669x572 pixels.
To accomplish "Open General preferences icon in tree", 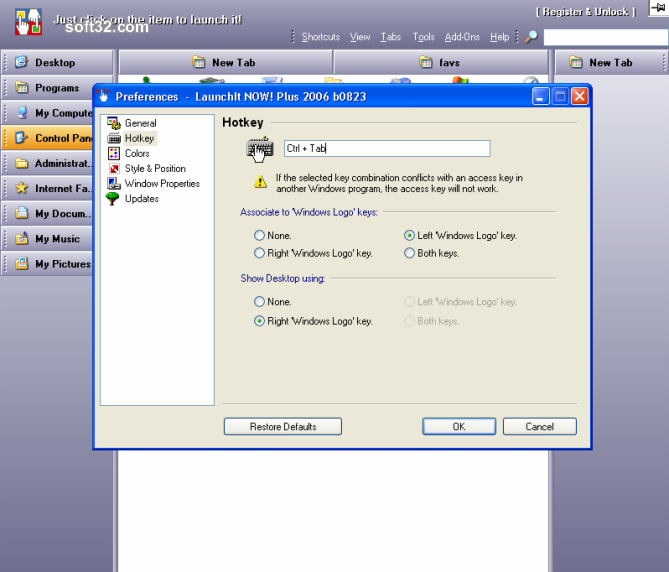I will click(x=113, y=123).
